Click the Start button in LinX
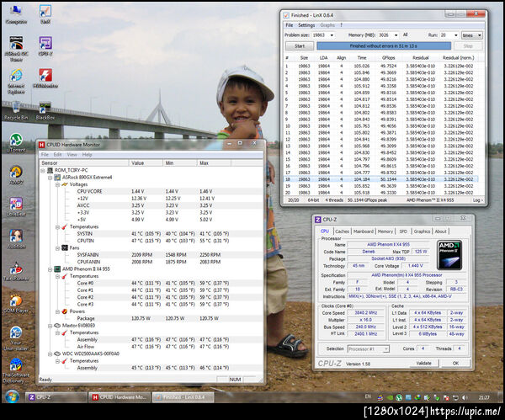 [x=300, y=46]
